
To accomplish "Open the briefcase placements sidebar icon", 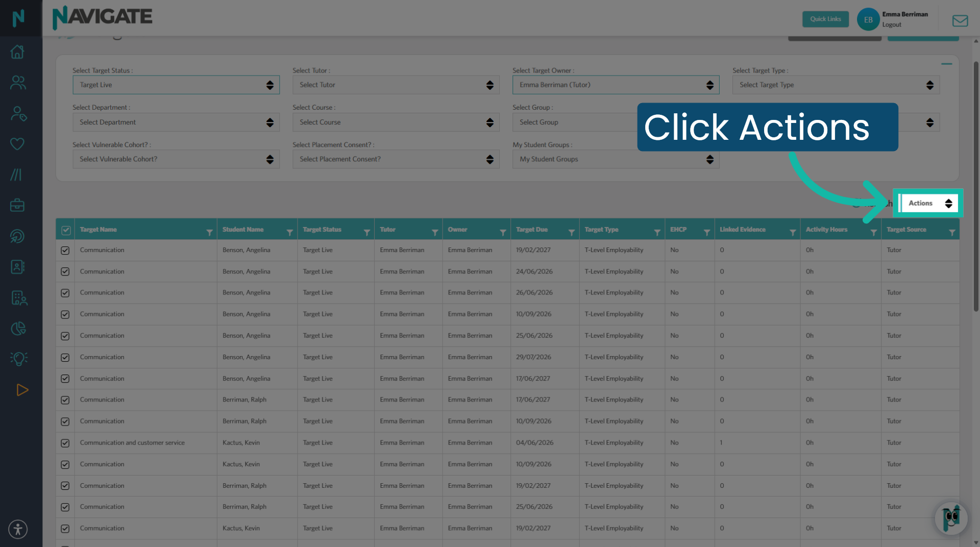I will (x=17, y=205).
